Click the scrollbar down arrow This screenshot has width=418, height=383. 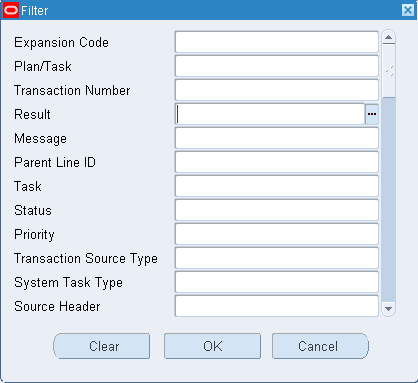388,309
